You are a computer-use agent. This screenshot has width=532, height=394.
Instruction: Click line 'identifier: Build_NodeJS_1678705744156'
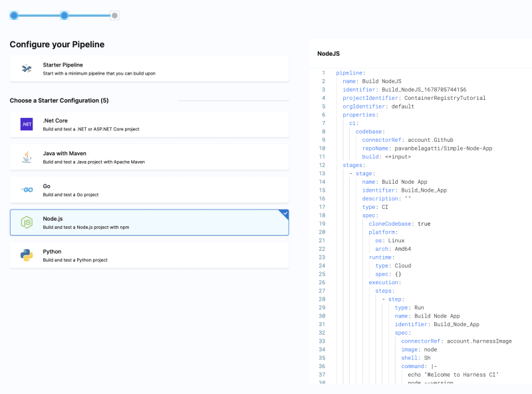click(404, 90)
